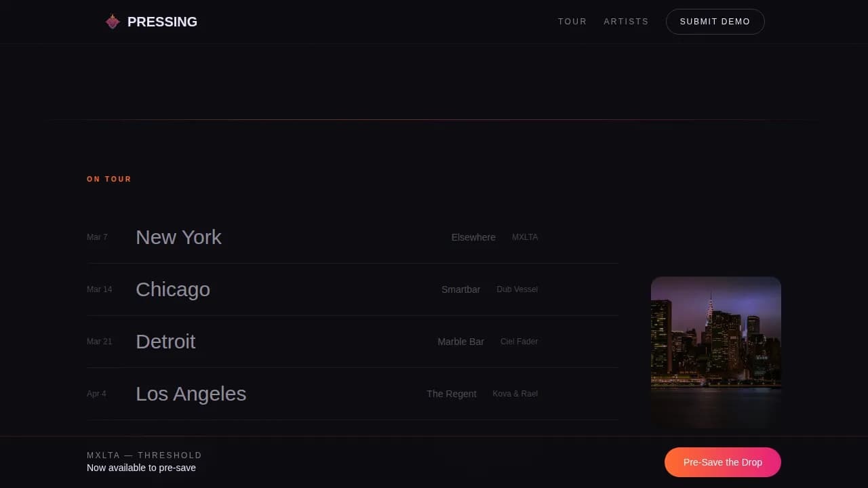Open the TOUR navigation item

click(572, 21)
